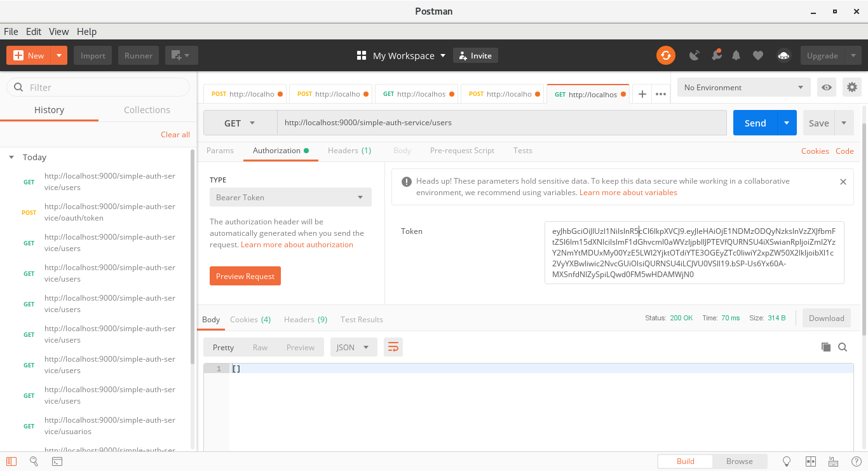
Task: Search within the response body
Action: point(843,347)
